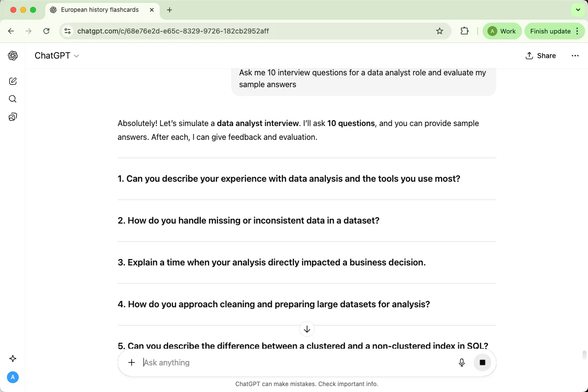Start voice dictation with microphone icon
Image resolution: width=588 pixels, height=392 pixels.
coord(462,362)
